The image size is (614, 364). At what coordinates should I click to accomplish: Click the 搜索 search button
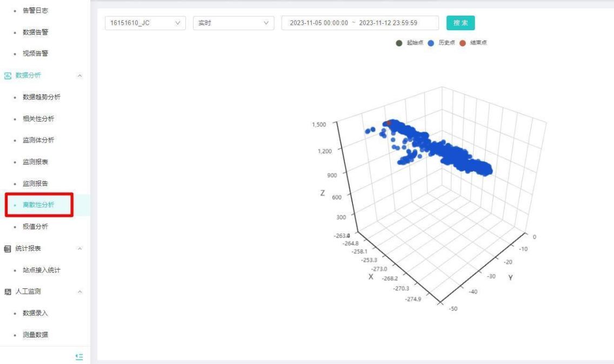pos(460,23)
